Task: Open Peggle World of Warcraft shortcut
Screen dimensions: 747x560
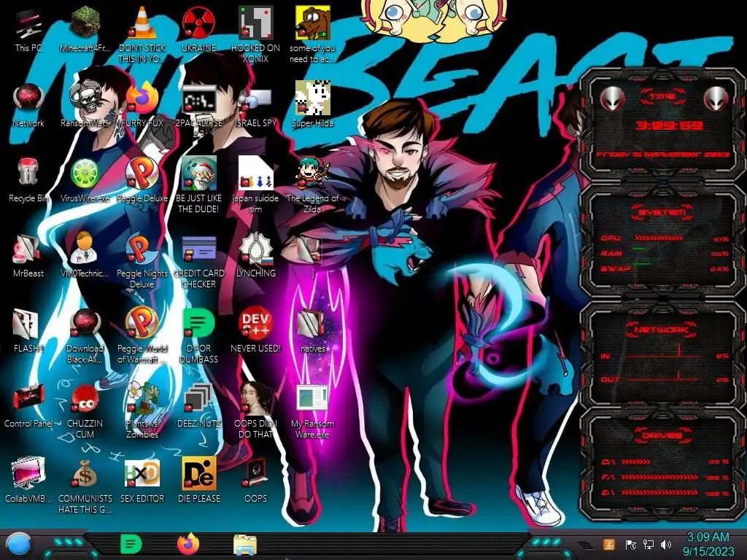Action: pyautogui.click(x=142, y=335)
